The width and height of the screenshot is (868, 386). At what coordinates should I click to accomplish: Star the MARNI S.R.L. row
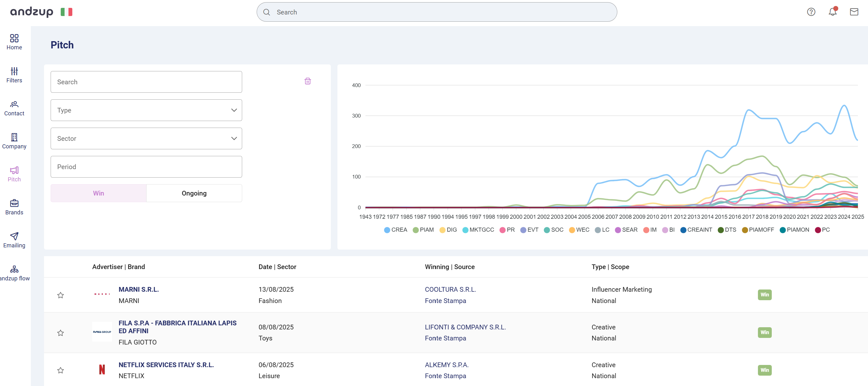point(61,295)
